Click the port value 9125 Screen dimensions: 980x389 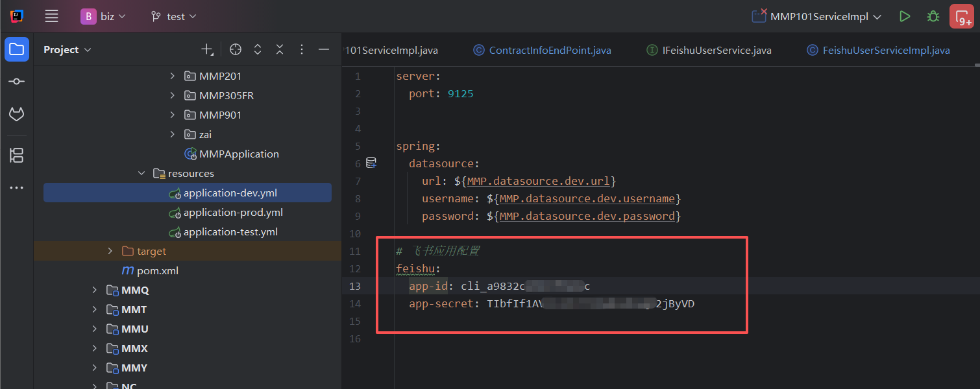tap(461, 93)
